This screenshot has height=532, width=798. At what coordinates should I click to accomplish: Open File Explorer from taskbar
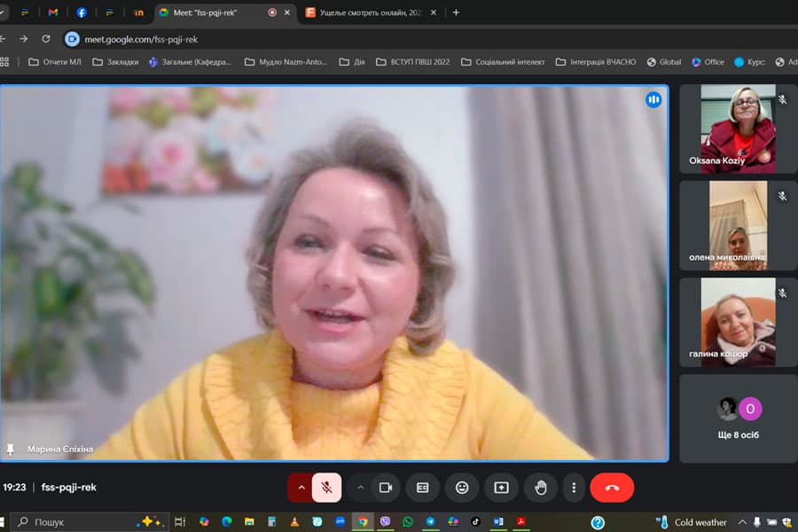click(x=249, y=522)
